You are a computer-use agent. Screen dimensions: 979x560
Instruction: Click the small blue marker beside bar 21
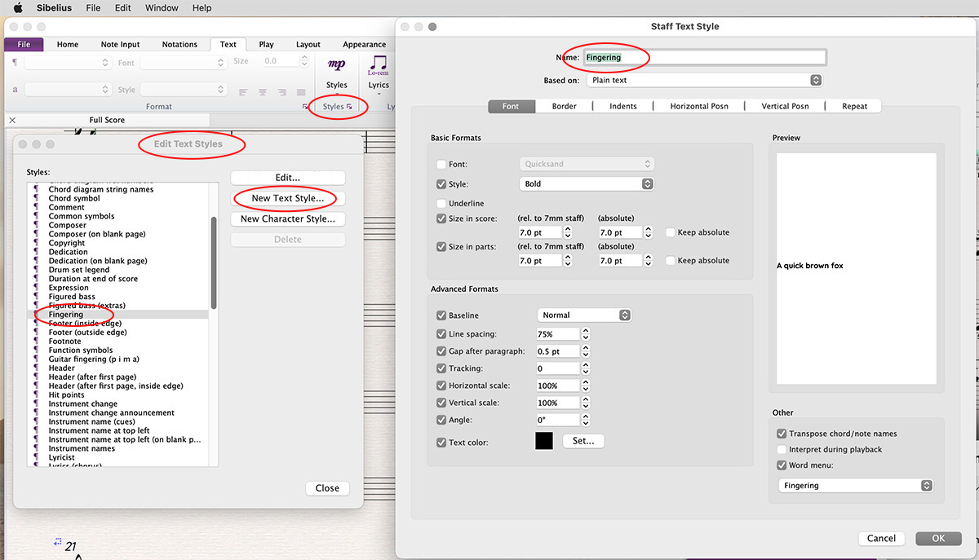pyautogui.click(x=58, y=540)
